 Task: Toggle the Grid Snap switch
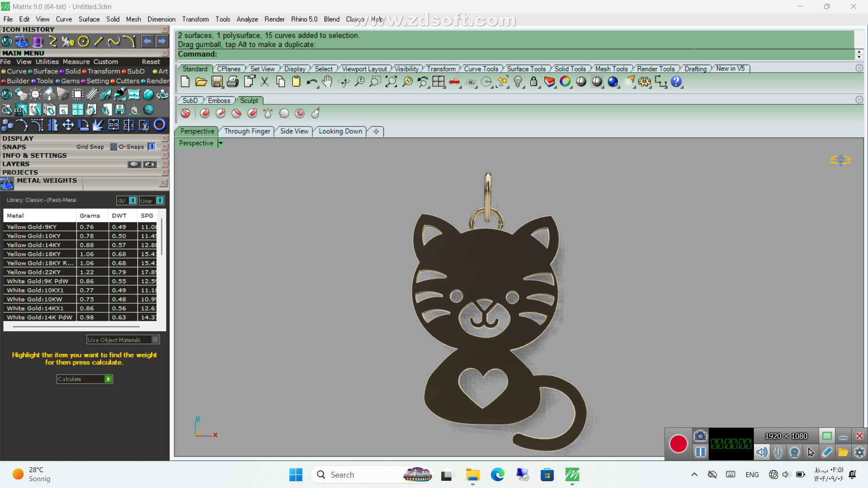tap(114, 147)
